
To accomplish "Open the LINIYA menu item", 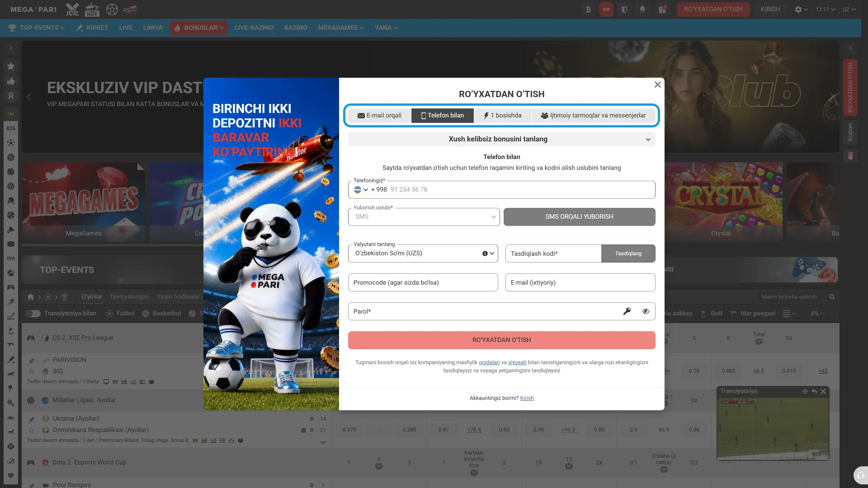I will [x=153, y=28].
